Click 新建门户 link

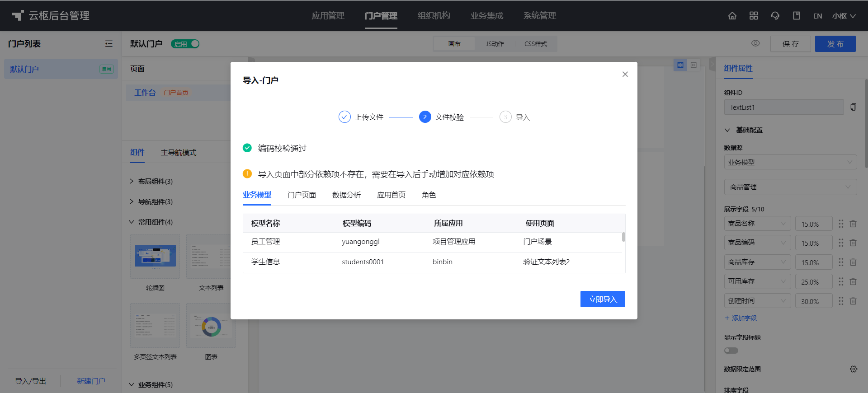(x=91, y=381)
